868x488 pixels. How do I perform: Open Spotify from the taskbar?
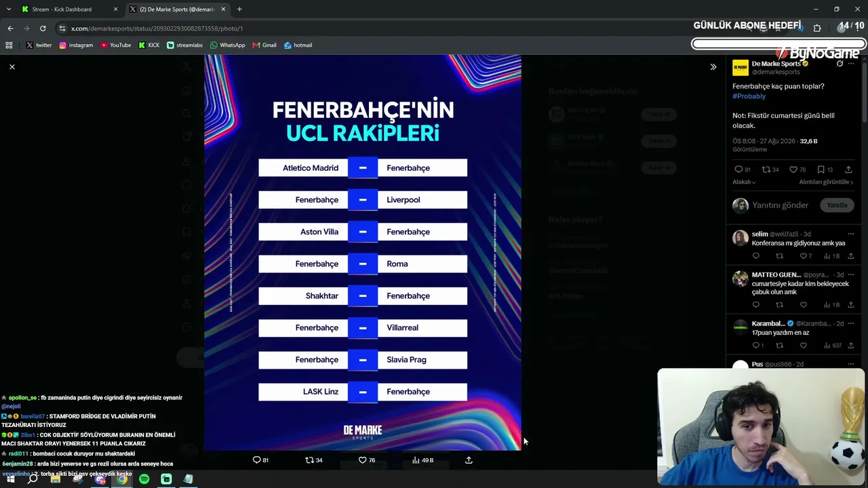pyautogui.click(x=144, y=479)
